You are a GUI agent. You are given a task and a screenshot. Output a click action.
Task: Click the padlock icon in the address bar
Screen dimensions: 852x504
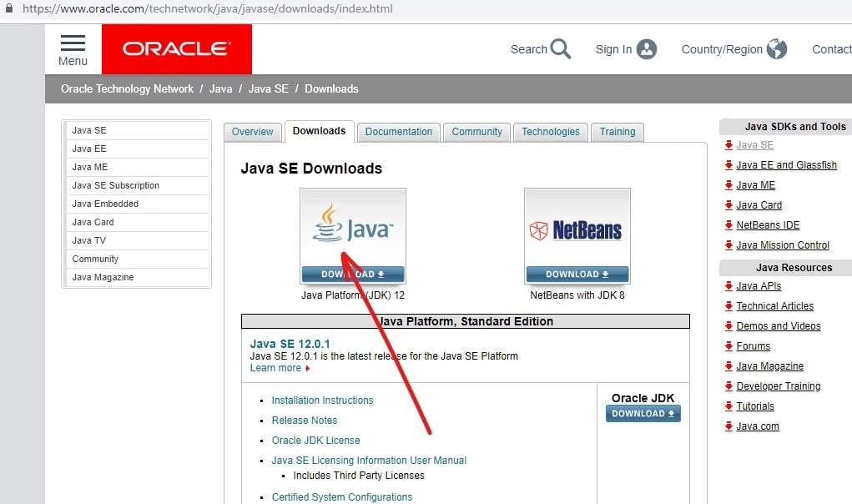click(8, 8)
